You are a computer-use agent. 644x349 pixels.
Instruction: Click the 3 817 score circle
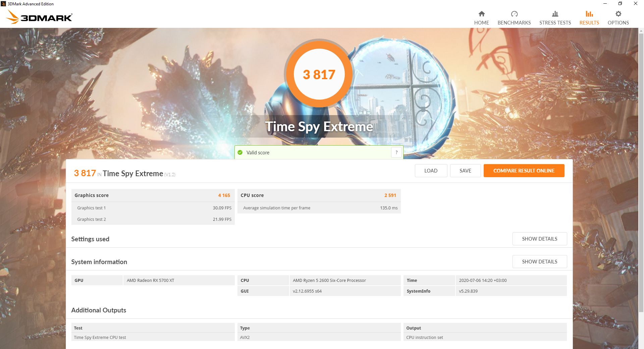pyautogui.click(x=319, y=74)
